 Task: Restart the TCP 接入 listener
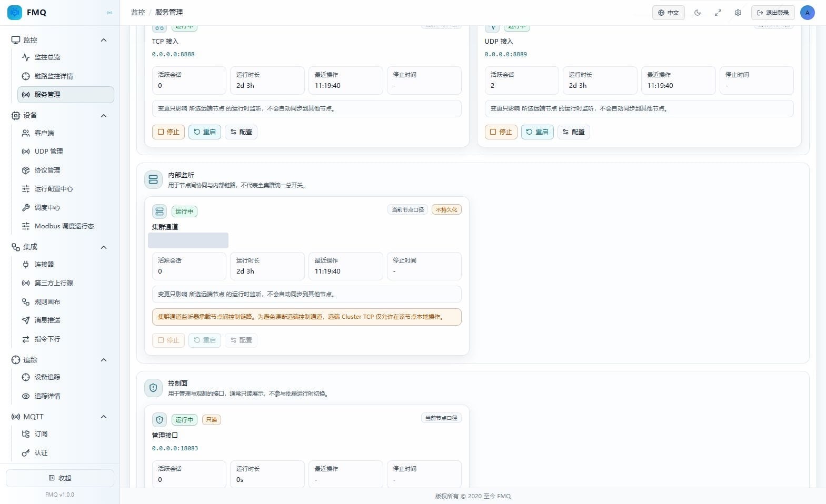point(205,132)
